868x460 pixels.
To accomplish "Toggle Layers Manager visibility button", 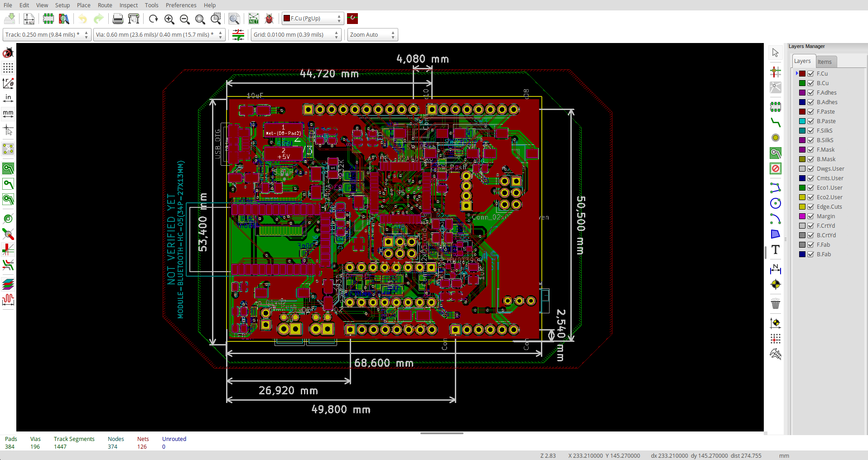I will click(x=8, y=284).
